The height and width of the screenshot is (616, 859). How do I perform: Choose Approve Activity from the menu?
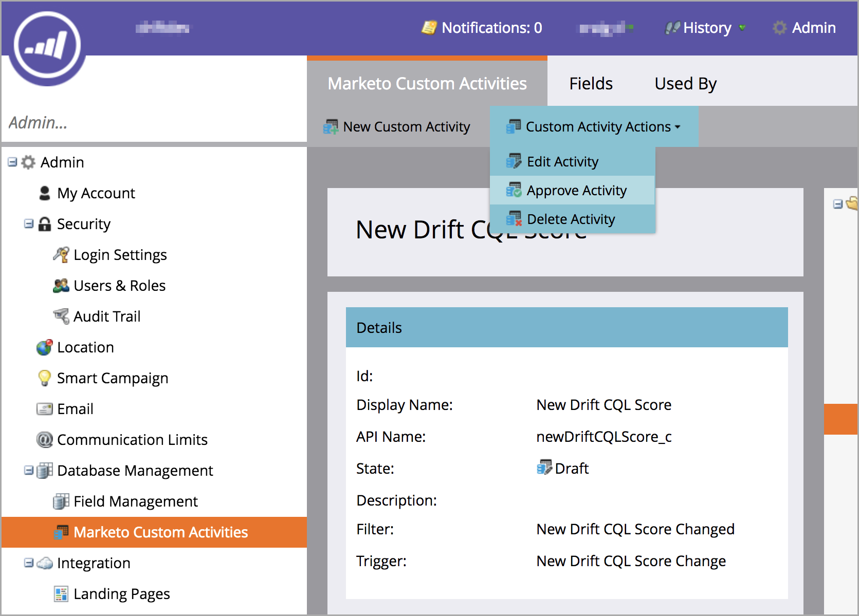pos(572,190)
